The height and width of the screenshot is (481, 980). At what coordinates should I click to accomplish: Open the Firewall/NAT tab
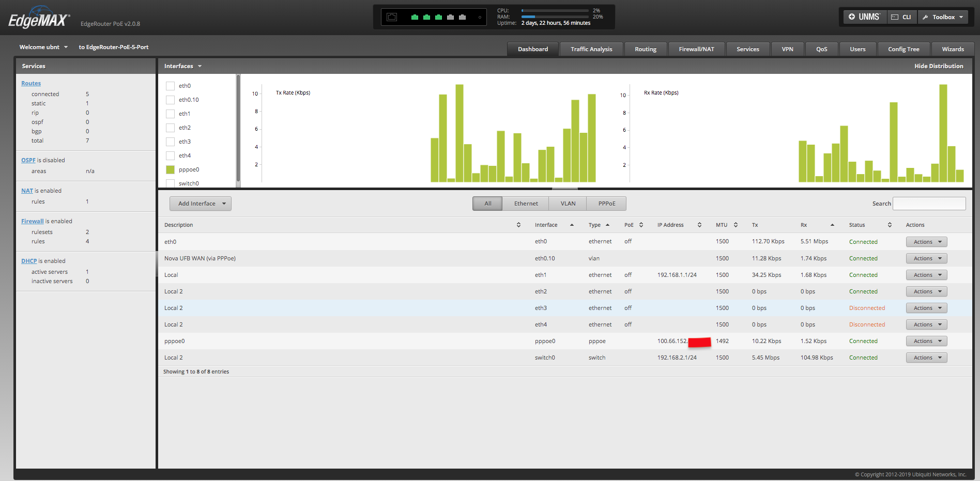[x=696, y=49]
